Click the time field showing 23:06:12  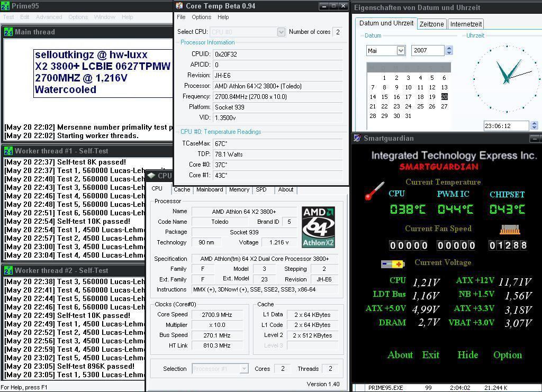click(x=507, y=126)
